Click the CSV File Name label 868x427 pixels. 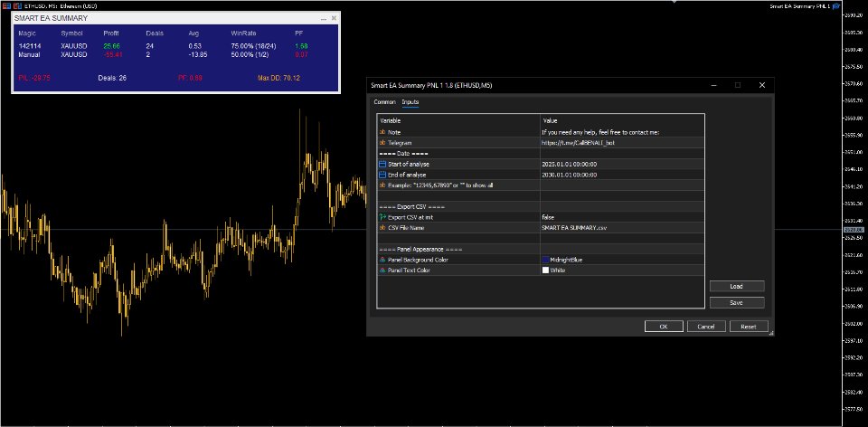pyautogui.click(x=406, y=228)
